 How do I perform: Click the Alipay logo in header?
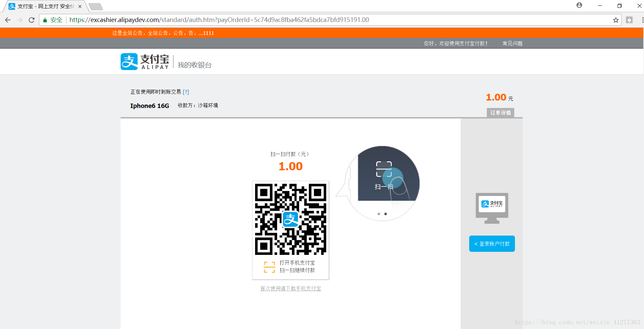145,62
